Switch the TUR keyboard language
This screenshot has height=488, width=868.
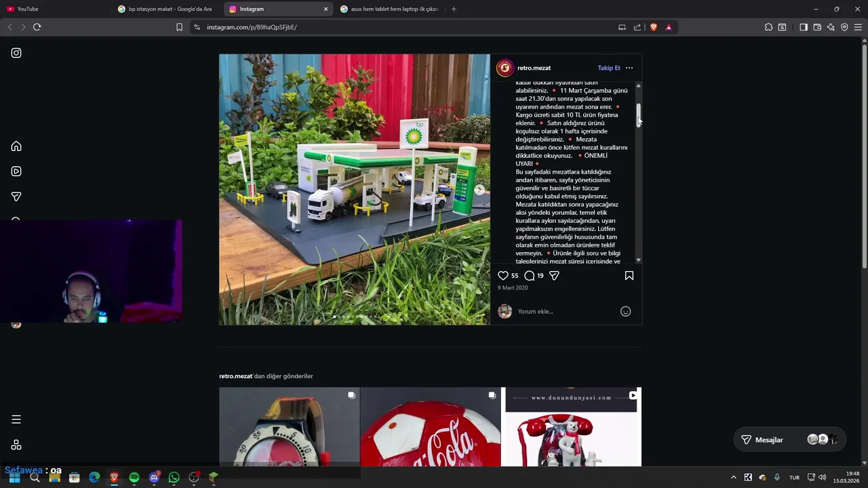(794, 477)
